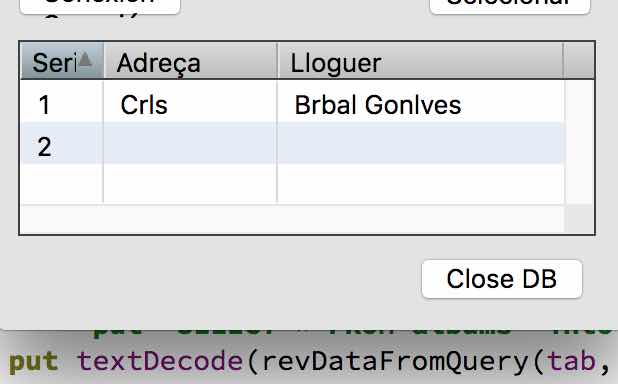Click the table's horizontal scrollbar track

click(292, 219)
